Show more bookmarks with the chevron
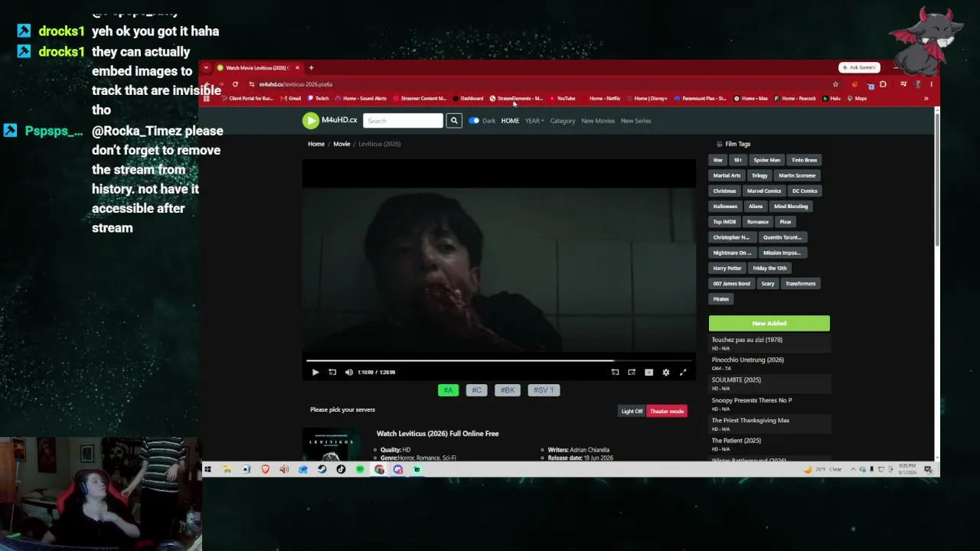The height and width of the screenshot is (551, 980). click(x=926, y=99)
